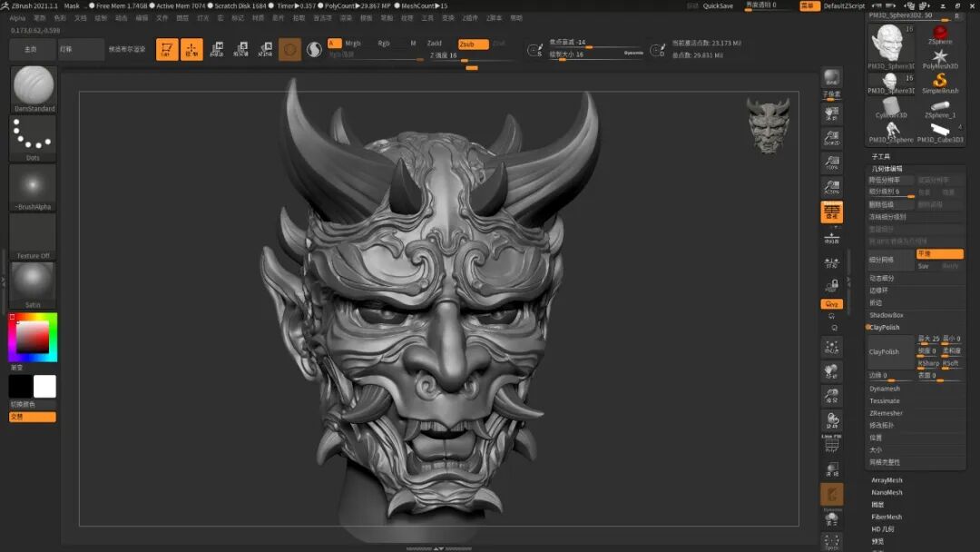The height and width of the screenshot is (552, 980).
Task: Enable Zadd sculpting mode
Action: [435, 44]
